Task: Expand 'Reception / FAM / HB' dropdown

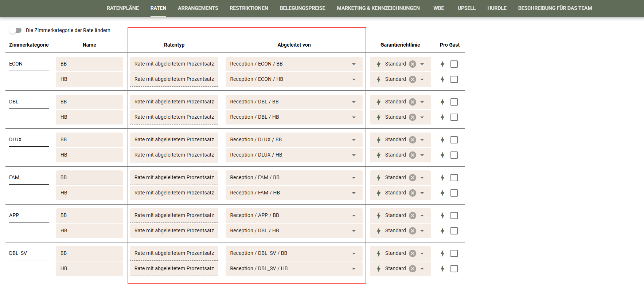Action: tap(294, 193)
